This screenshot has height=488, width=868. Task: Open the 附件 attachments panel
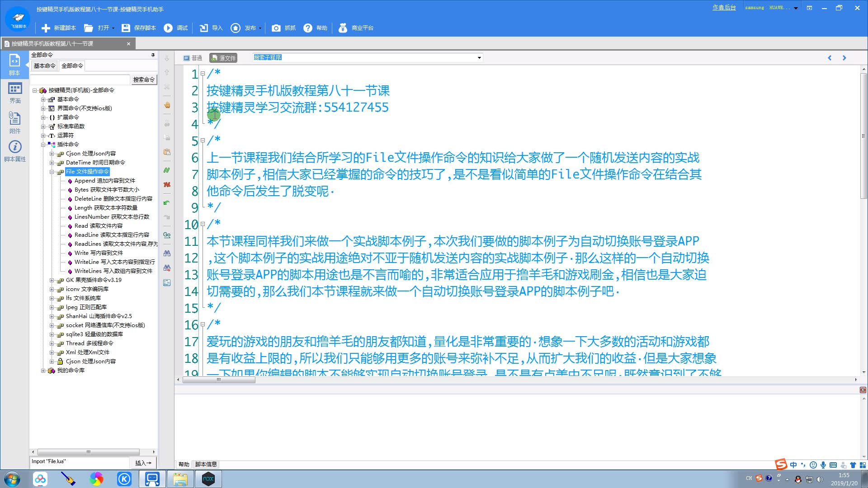click(x=15, y=122)
